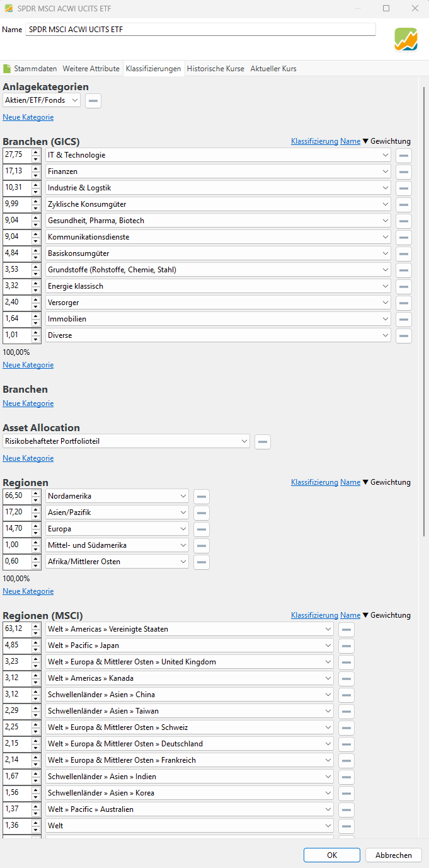Delete the Asien/Pazifik region row
429x868 pixels.
tap(202, 512)
